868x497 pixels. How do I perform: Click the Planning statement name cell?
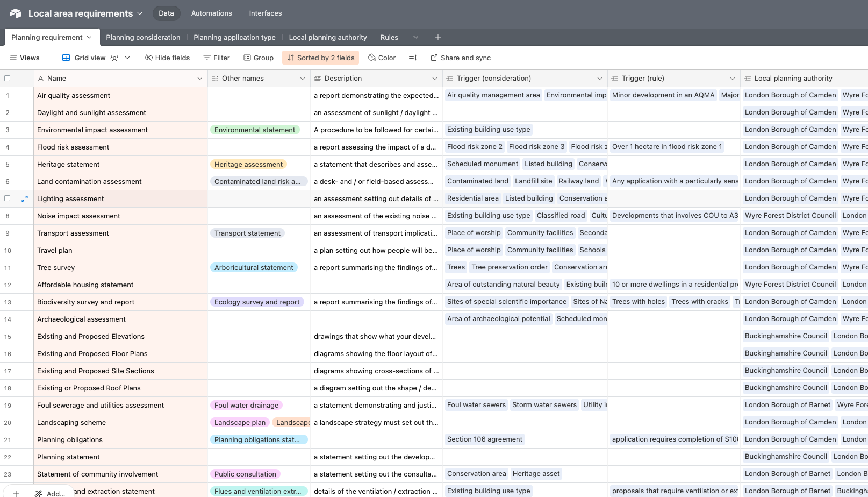(120, 457)
